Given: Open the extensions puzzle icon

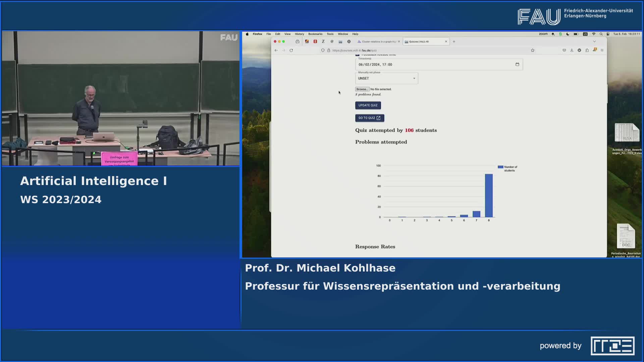Looking at the screenshot, I should click(x=587, y=50).
